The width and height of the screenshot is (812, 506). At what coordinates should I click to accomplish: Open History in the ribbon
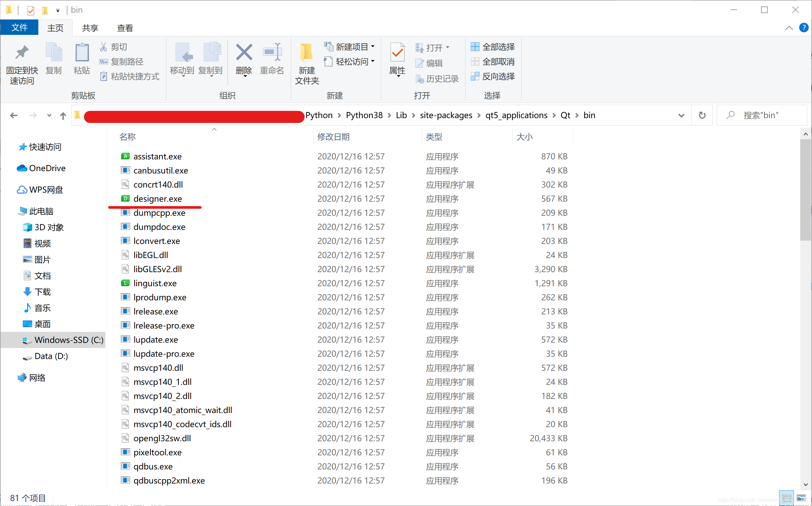pos(437,79)
